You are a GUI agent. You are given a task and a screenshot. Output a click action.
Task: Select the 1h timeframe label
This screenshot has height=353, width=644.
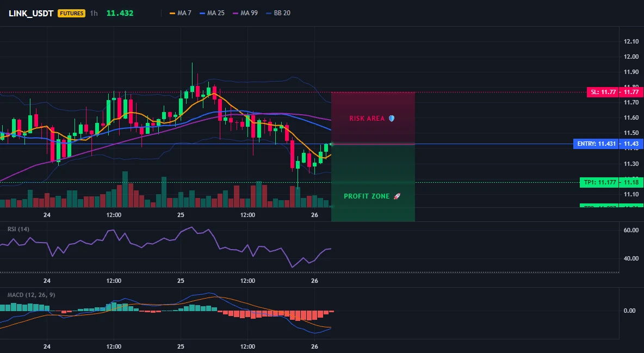click(x=94, y=13)
